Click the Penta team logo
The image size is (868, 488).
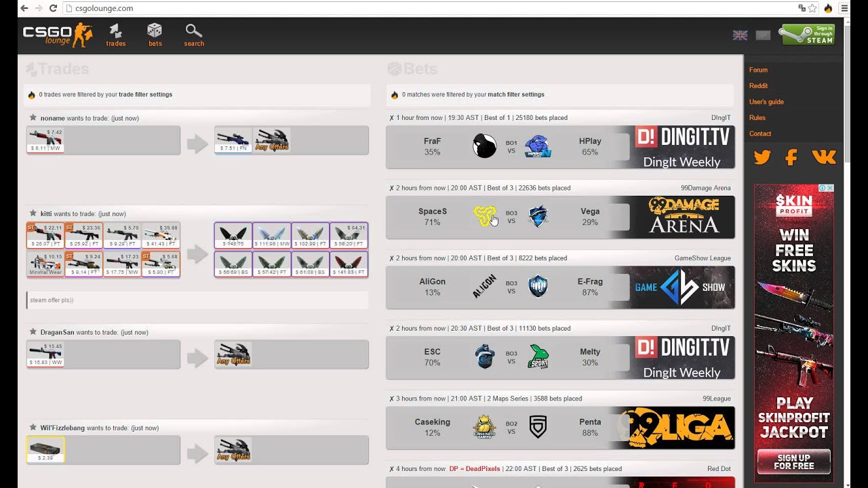(x=538, y=427)
